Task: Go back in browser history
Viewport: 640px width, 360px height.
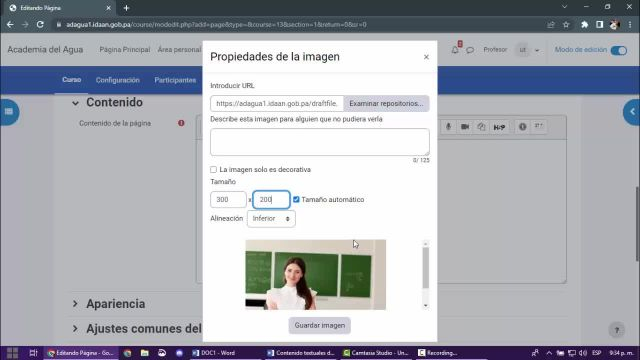Action: coord(10,24)
